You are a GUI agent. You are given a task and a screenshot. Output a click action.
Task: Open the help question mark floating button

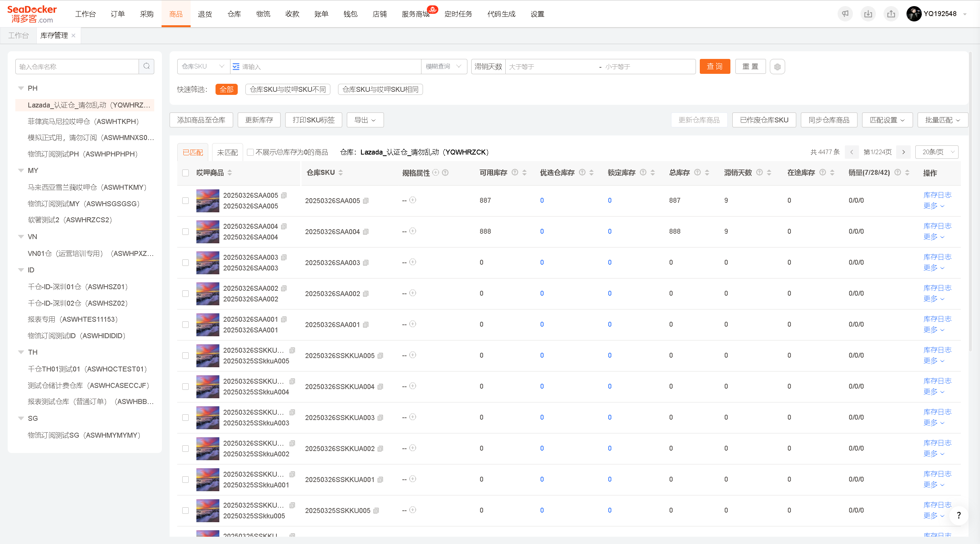pyautogui.click(x=959, y=515)
